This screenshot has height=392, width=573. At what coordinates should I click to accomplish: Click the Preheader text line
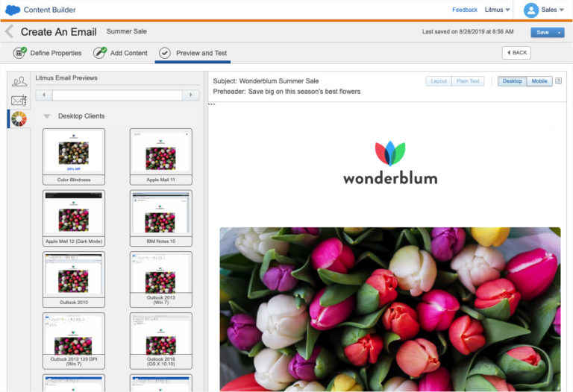(x=286, y=91)
